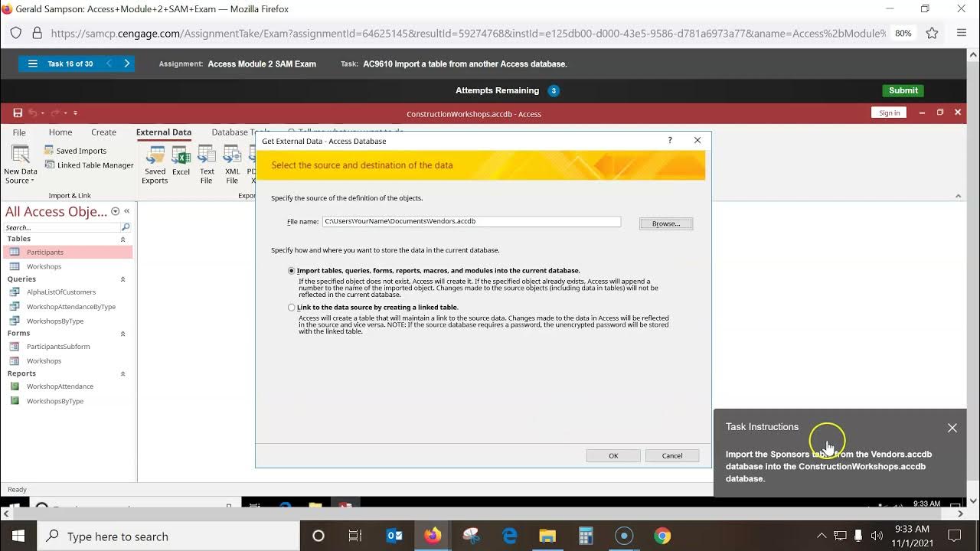Viewport: 980px width, 551px height.
Task: Click the navigation search magnifier icon
Action: coord(126,227)
